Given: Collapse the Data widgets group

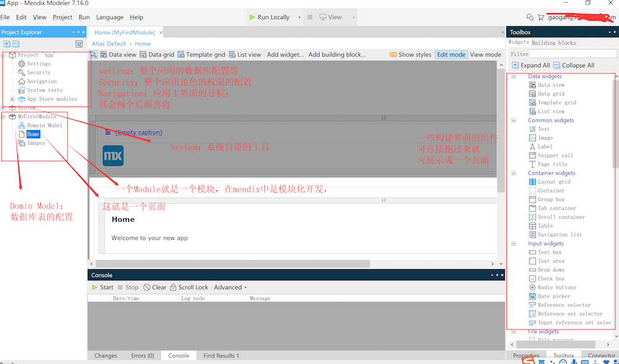Looking at the screenshot, I should (x=514, y=76).
